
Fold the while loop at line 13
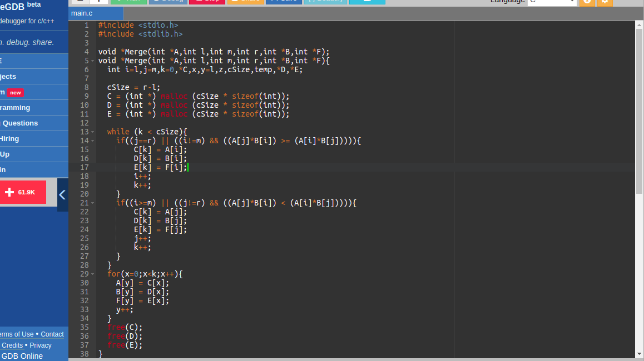click(93, 132)
